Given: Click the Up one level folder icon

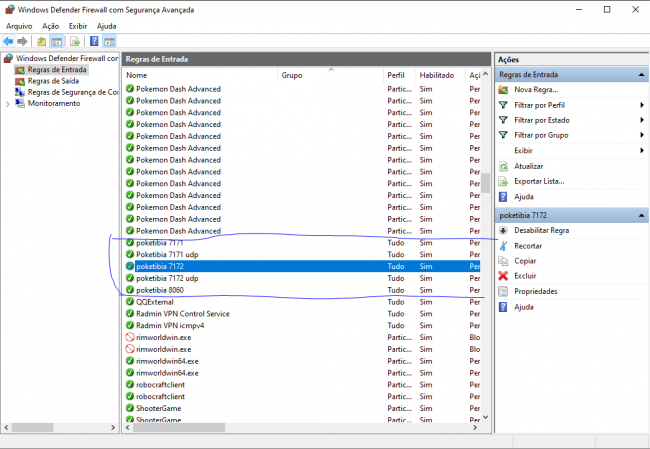Looking at the screenshot, I should pos(41,41).
